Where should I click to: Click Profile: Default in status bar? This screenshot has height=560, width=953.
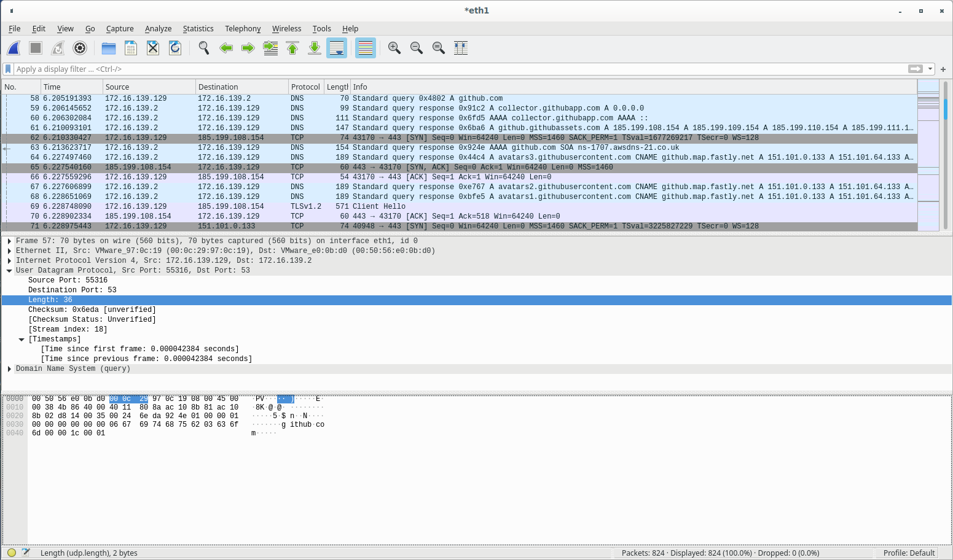click(x=909, y=553)
